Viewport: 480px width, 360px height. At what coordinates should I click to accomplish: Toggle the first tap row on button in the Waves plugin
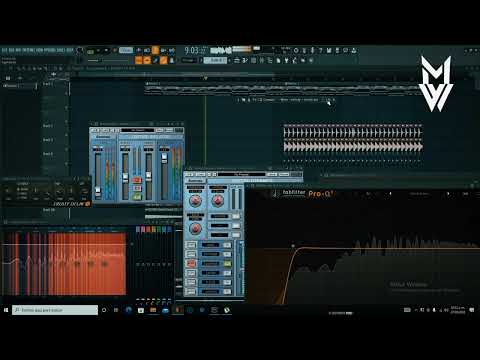[x=191, y=245]
